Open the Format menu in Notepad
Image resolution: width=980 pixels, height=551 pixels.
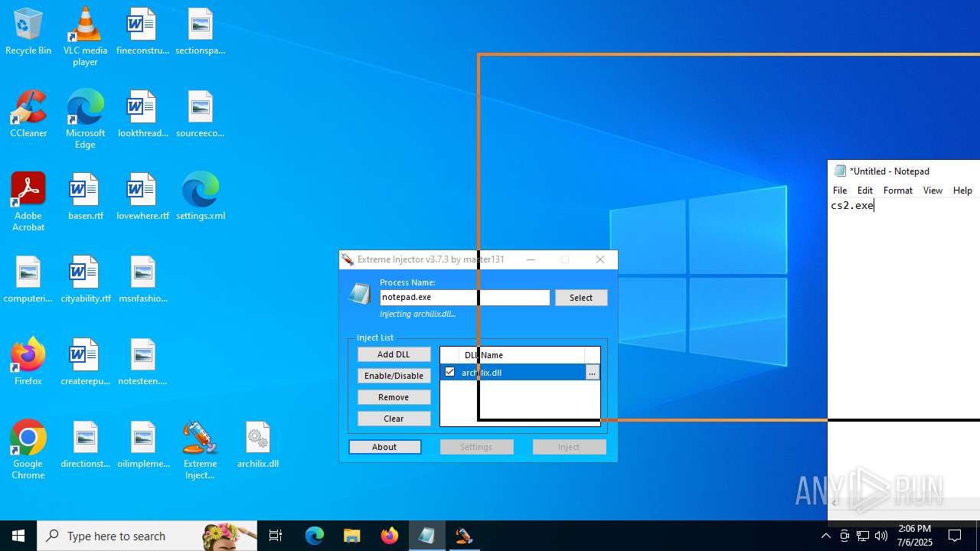click(898, 191)
